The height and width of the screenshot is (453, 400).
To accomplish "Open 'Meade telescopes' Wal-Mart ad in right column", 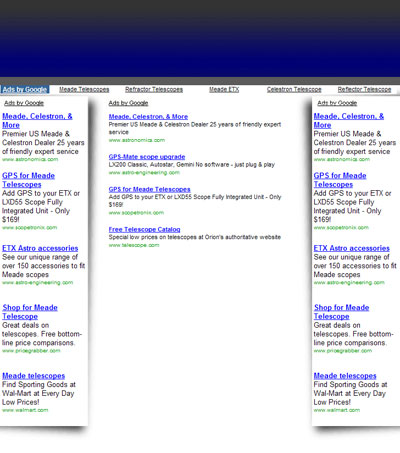I will 345,376.
